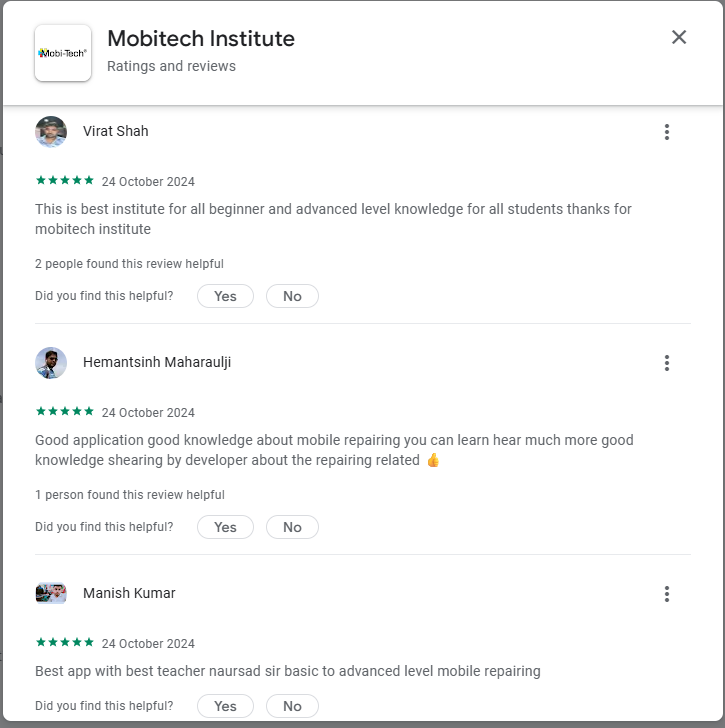Open more options for Manish Kumar's review
The height and width of the screenshot is (728, 725).
click(667, 594)
